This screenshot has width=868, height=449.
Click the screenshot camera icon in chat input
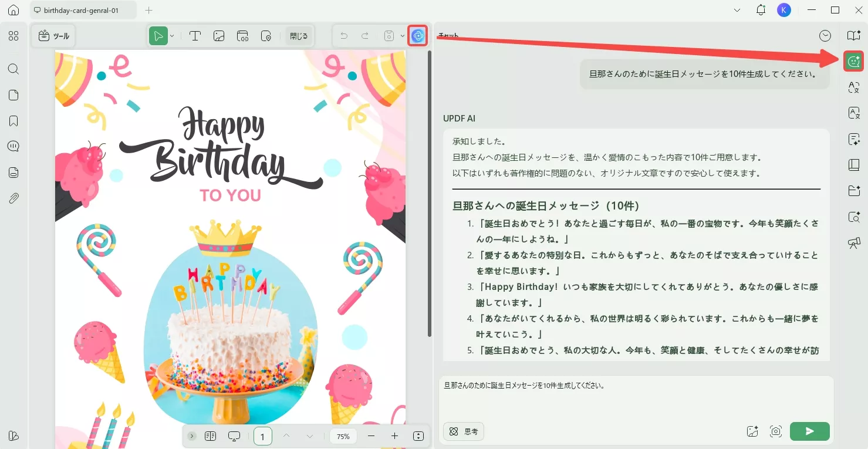click(x=776, y=431)
